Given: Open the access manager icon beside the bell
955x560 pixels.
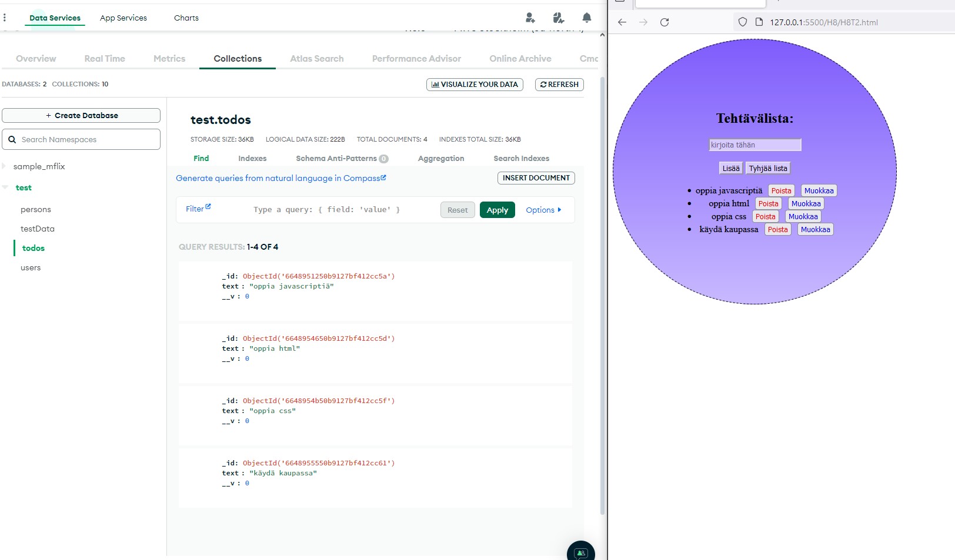Looking at the screenshot, I should pos(558,18).
